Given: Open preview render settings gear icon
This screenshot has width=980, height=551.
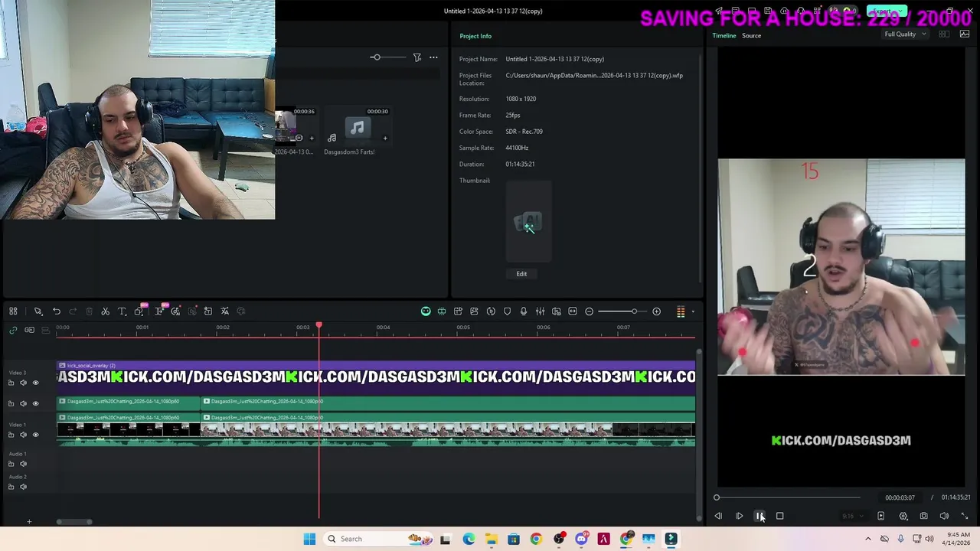Looking at the screenshot, I should (x=903, y=516).
